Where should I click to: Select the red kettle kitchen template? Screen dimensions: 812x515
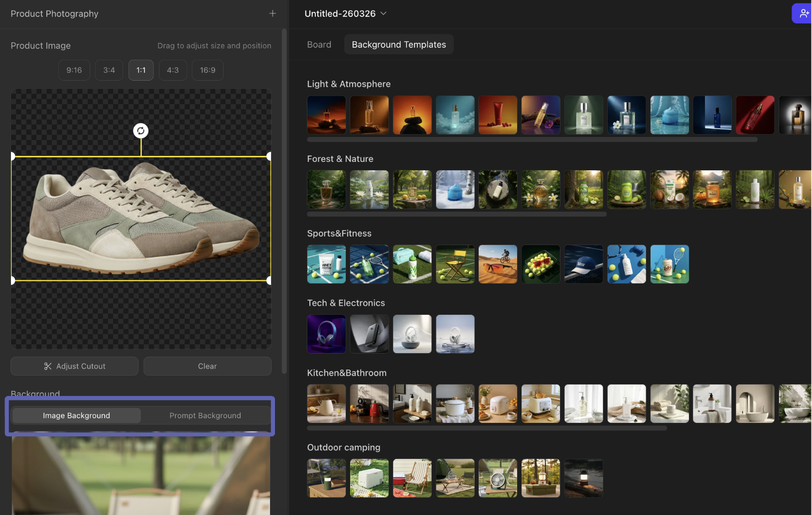coord(369,403)
